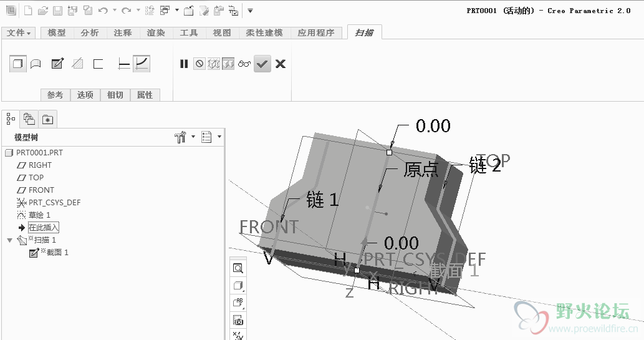The image size is (644, 340).
Task: Customize the quick access toolbar dropdown
Action: coord(250,11)
